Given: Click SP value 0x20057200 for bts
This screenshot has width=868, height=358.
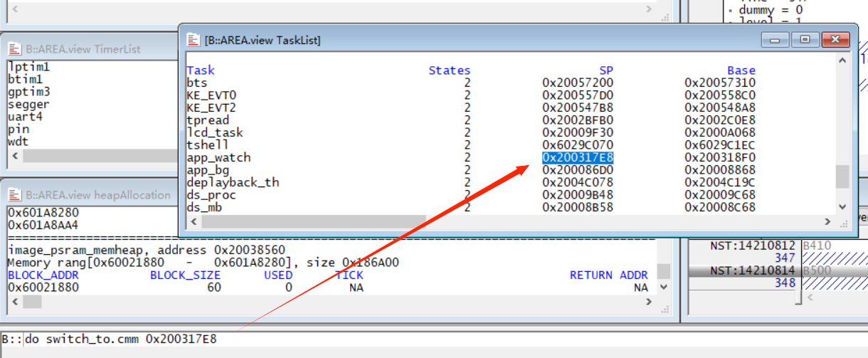Looking at the screenshot, I should (x=578, y=83).
